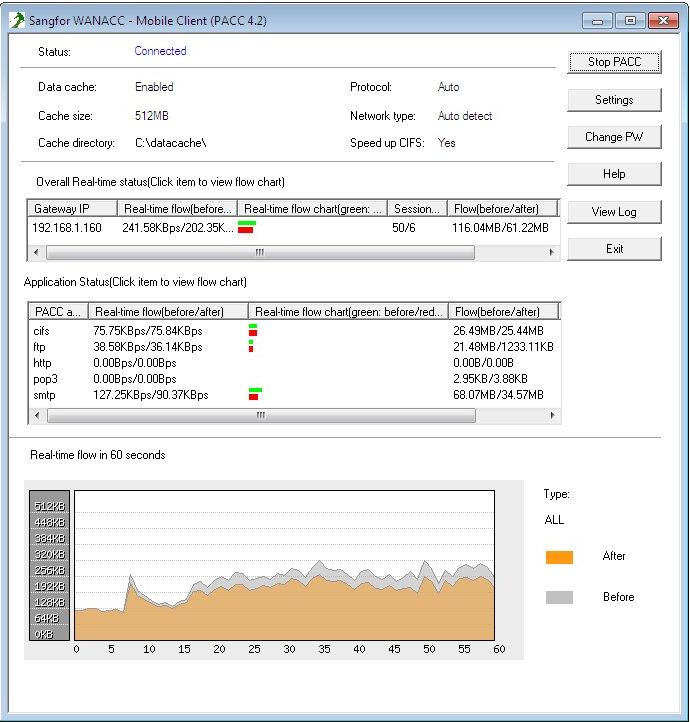Image resolution: width=690 pixels, height=722 pixels.
Task: Click the cifs flow chart bars
Action: pyautogui.click(x=253, y=330)
